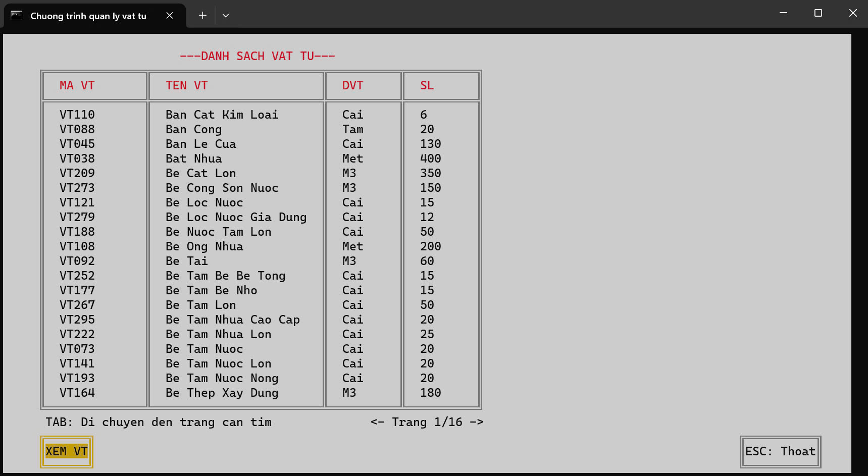Screen dimensions: 868x476
Task: Click the Trang 1/16 page indicator
Action: (x=427, y=422)
